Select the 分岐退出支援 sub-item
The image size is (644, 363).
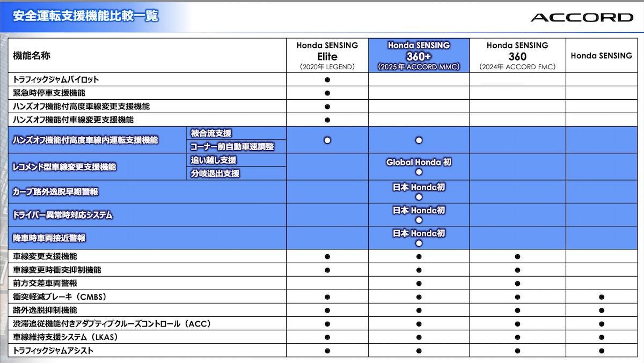pyautogui.click(x=215, y=173)
